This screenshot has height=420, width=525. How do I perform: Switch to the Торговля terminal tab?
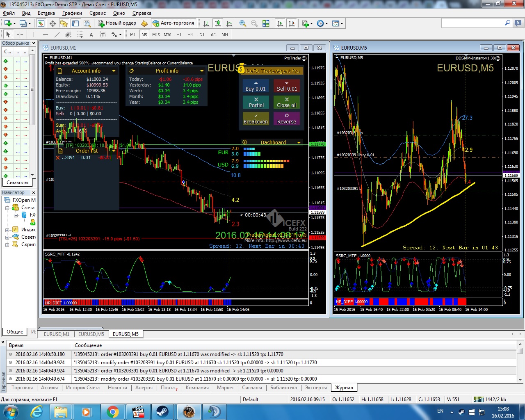pos(22,388)
